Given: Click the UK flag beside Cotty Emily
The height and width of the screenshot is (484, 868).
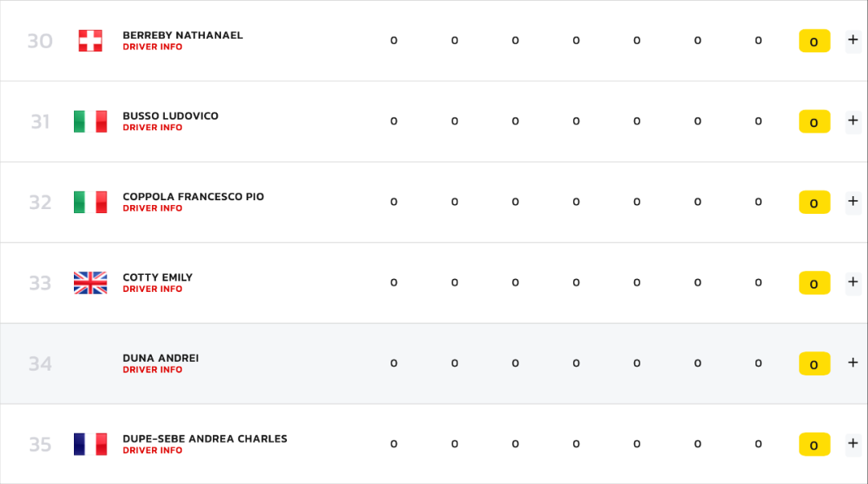Looking at the screenshot, I should 90,283.
